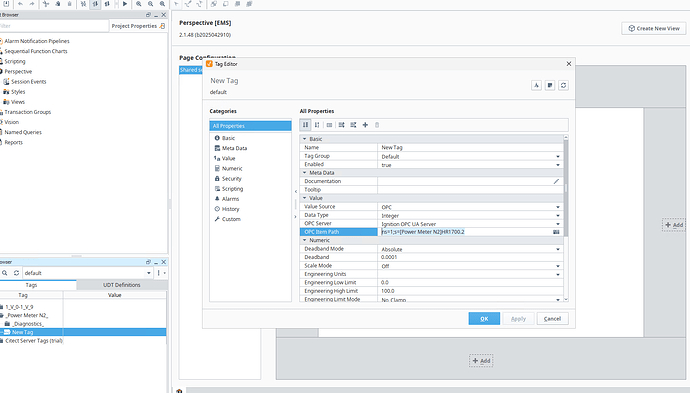Click the notes icon in Tag Editor header
This screenshot has width=690, height=393.
coord(550,85)
